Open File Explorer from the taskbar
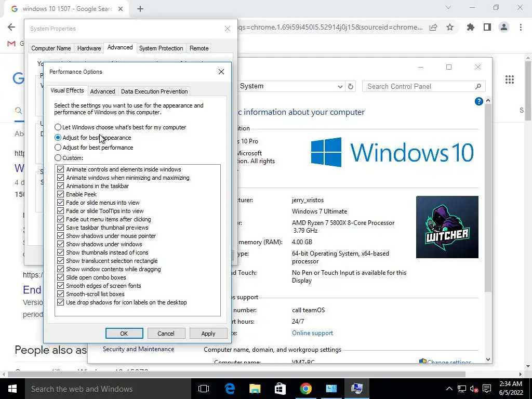Image resolution: width=532 pixels, height=399 pixels. (255, 389)
